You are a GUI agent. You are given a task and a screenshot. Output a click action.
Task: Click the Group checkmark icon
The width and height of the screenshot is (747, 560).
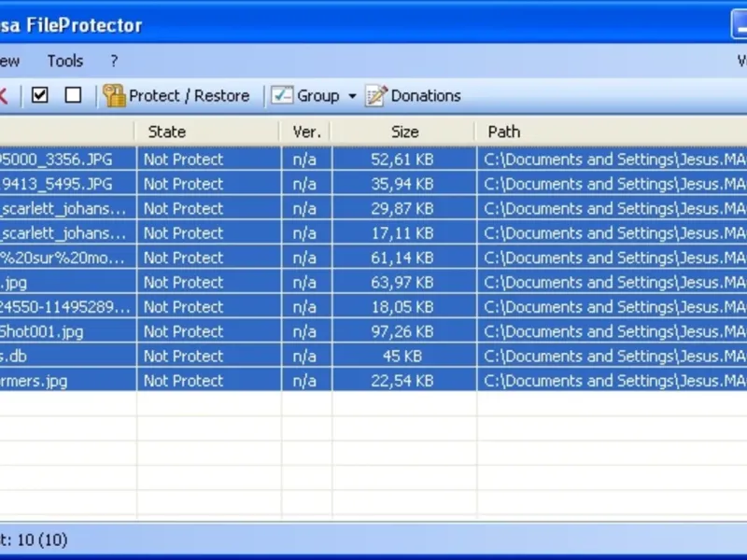point(282,95)
